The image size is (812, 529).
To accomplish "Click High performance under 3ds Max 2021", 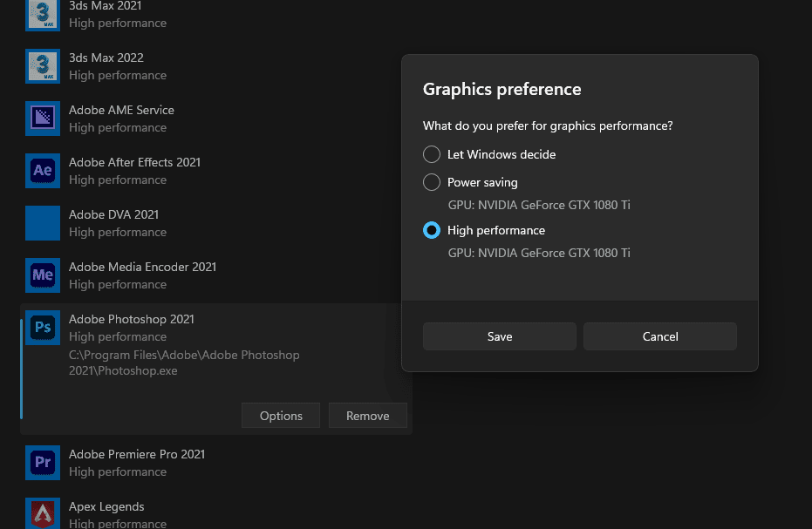I will pos(118,24).
